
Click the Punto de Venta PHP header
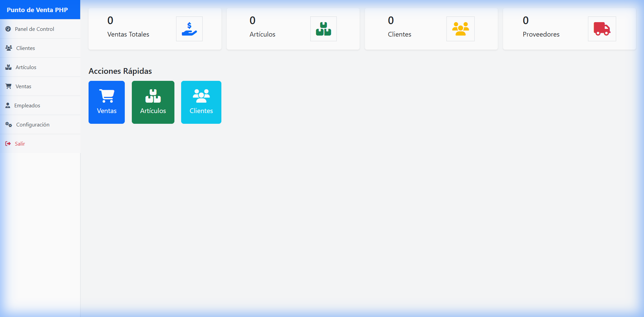[37, 9]
